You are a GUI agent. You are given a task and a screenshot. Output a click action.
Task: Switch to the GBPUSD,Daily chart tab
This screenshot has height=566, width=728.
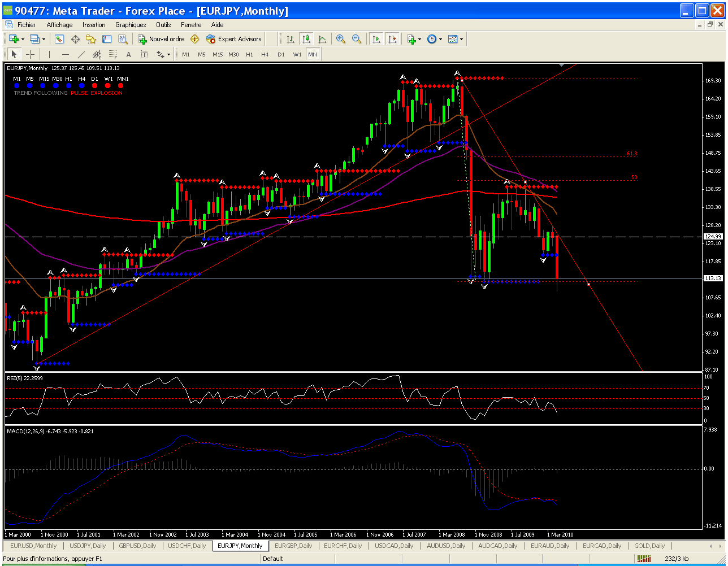click(137, 546)
